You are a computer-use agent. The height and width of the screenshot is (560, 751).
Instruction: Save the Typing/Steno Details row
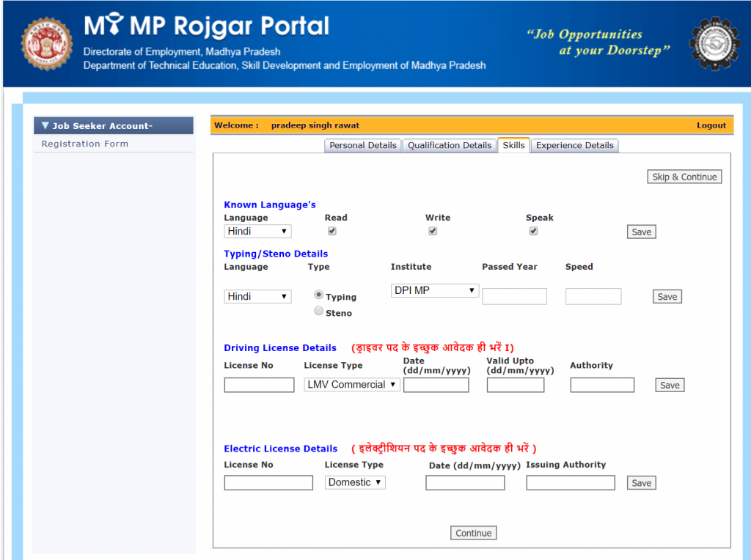(x=667, y=296)
